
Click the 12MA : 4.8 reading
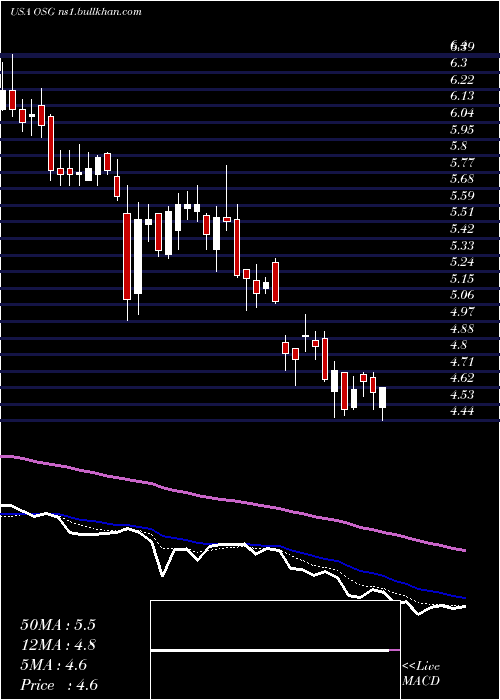(58, 645)
